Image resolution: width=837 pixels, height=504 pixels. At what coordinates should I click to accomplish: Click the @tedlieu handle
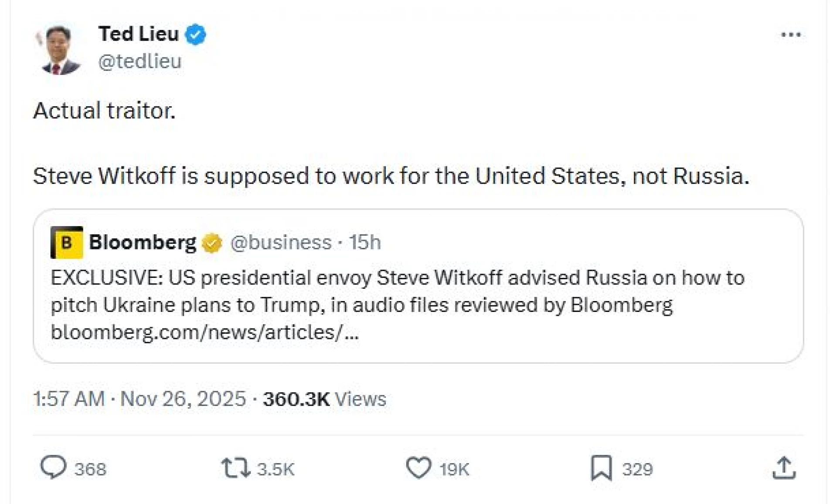coord(139,61)
